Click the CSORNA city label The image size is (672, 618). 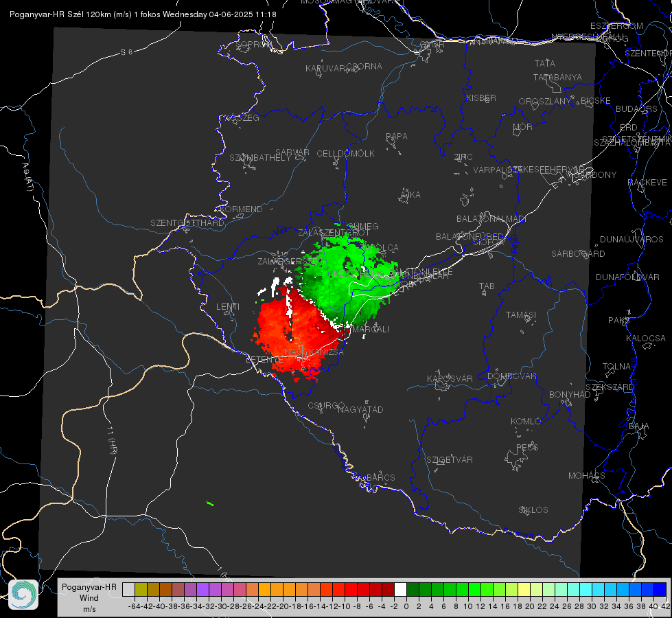click(364, 67)
